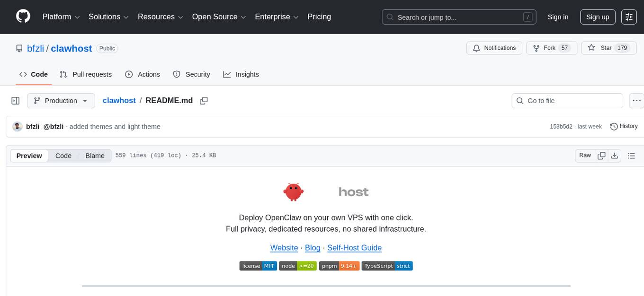Switch to the Blame view

95,156
